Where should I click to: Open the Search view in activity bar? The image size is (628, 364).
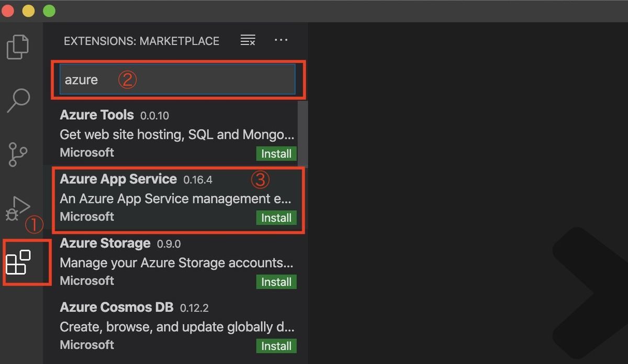click(18, 100)
